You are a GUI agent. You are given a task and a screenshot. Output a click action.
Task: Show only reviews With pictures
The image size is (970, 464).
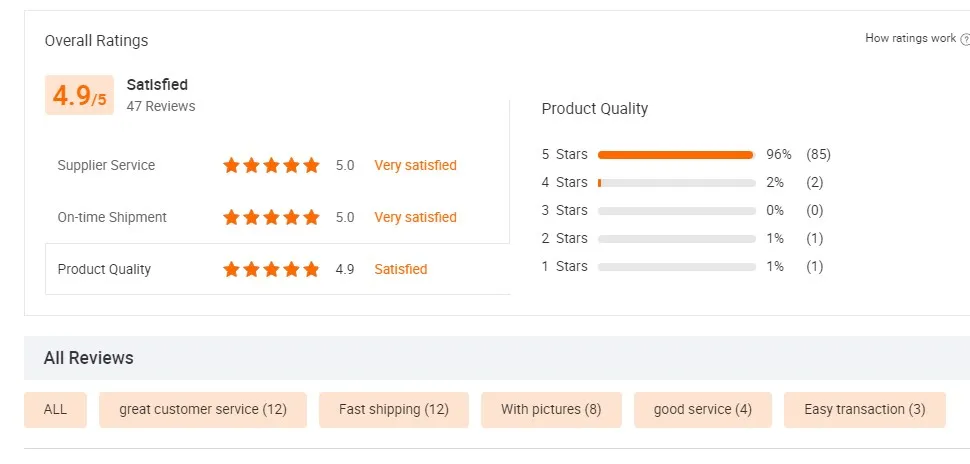[x=551, y=409]
